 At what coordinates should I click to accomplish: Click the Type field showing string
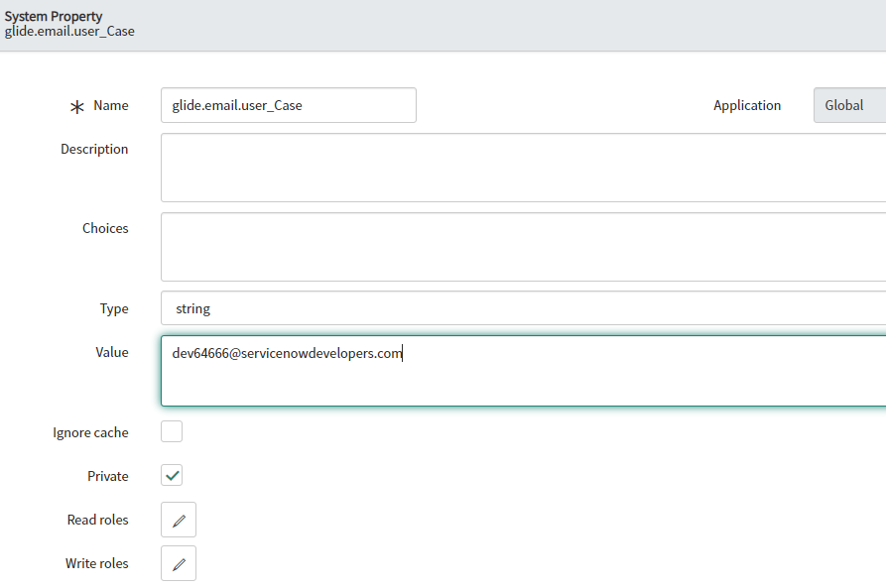(298, 308)
